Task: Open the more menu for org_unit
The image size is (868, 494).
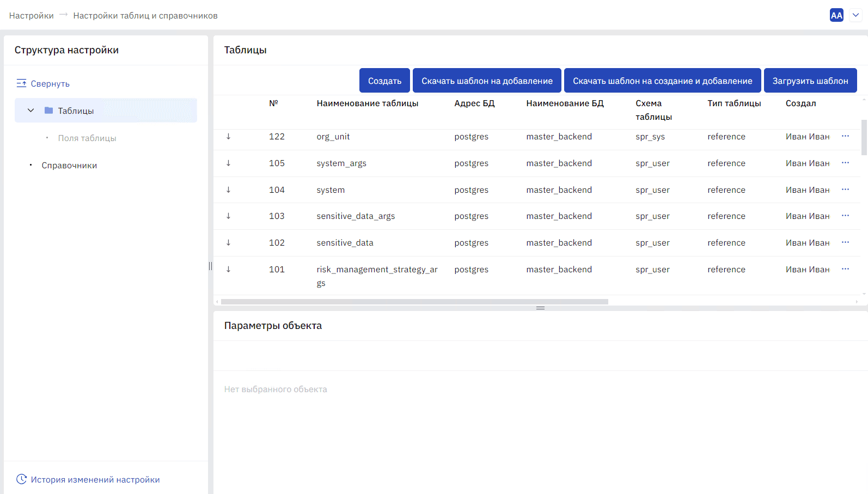Action: (x=845, y=136)
